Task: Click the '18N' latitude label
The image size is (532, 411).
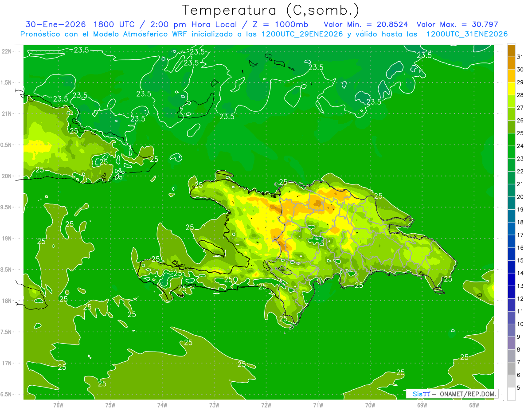Action: point(7,301)
